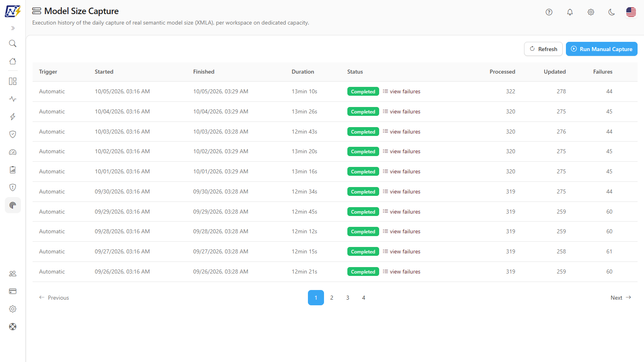Expand the sidebar with double chevron

click(13, 28)
